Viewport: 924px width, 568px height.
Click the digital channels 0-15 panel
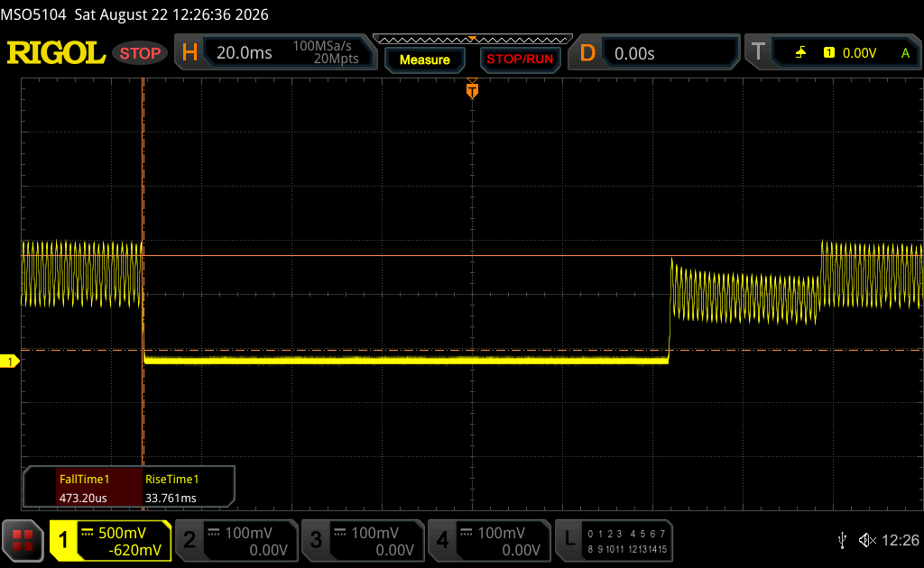pyautogui.click(x=627, y=542)
